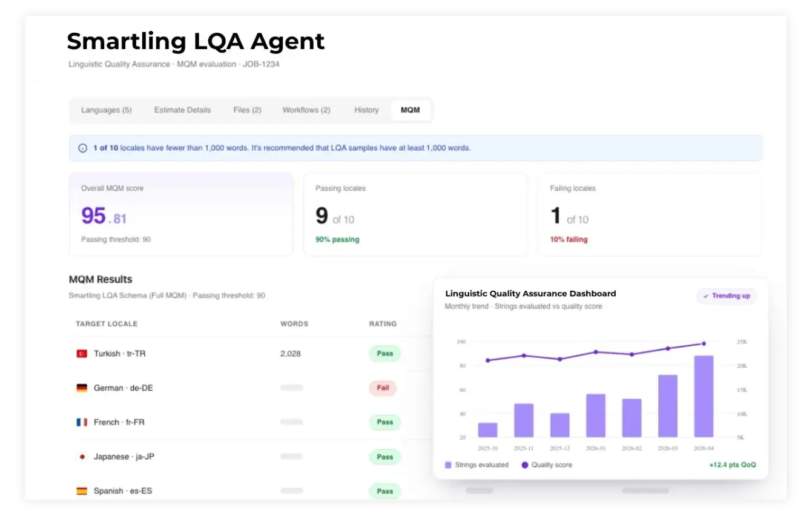The image size is (812, 516).
Task: Open the Files (2) tab
Action: click(247, 110)
